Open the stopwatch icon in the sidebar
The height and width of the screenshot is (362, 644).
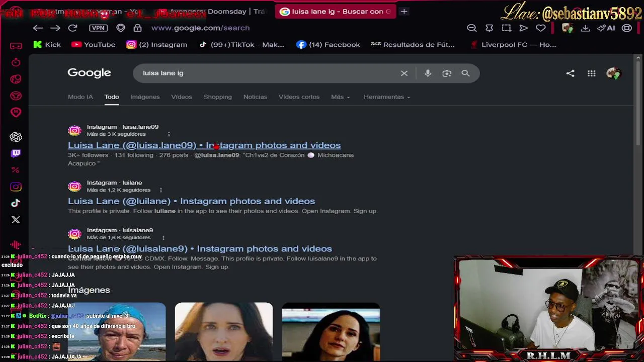point(16,62)
